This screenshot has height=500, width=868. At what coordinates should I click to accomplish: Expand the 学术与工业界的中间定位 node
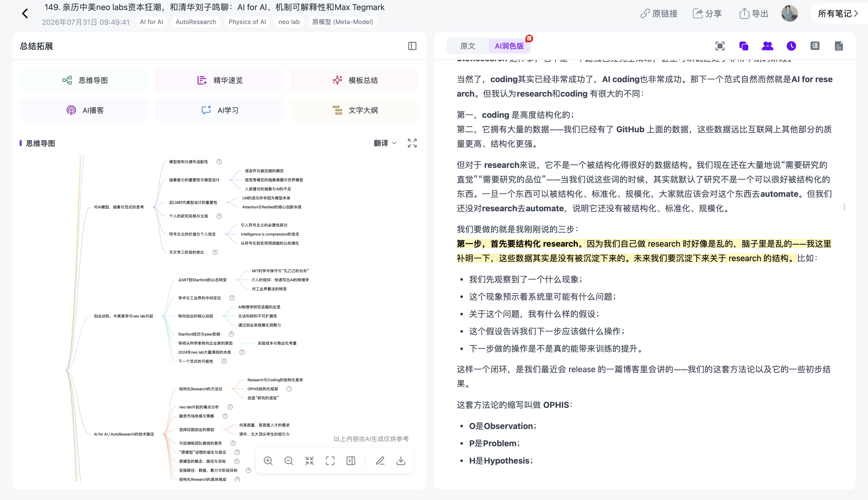(x=232, y=298)
